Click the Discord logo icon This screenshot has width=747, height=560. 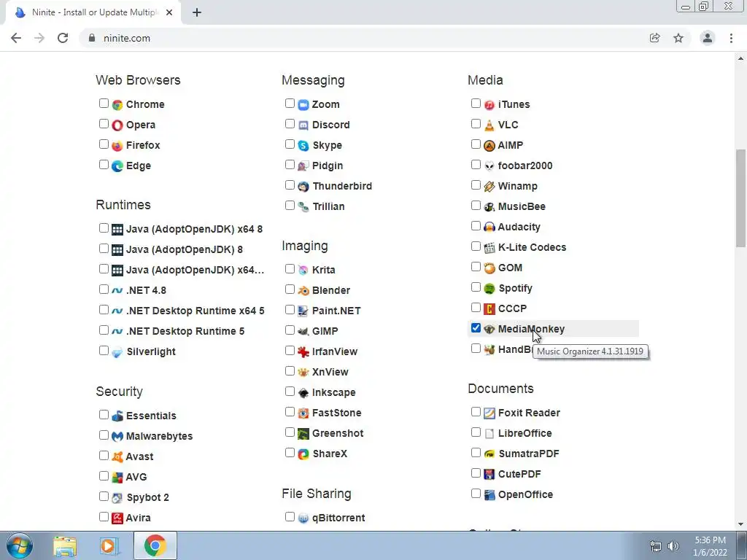click(303, 125)
